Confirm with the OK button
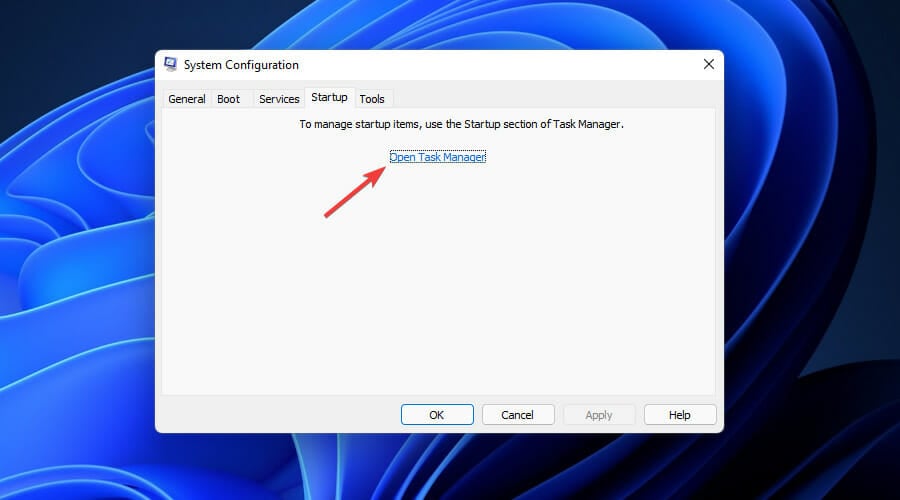 point(437,414)
